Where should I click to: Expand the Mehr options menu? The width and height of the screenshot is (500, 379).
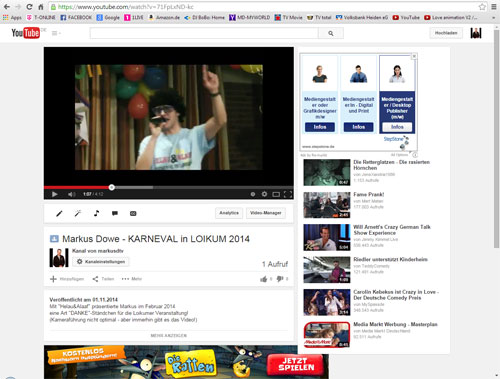point(132,279)
